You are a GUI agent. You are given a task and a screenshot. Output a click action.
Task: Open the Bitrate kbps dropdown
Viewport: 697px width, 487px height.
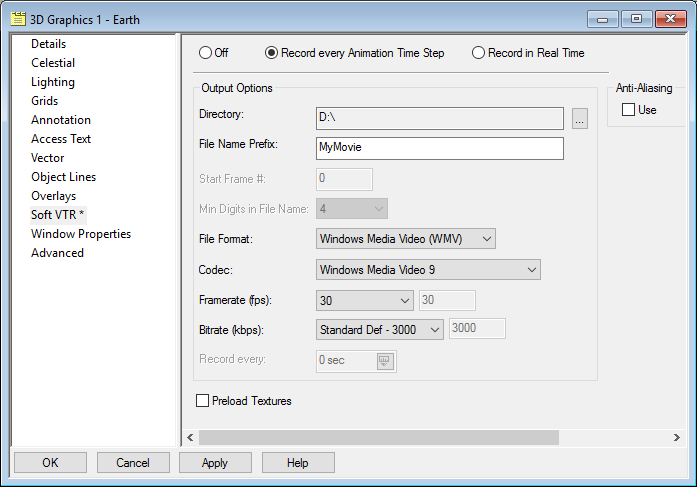click(380, 330)
